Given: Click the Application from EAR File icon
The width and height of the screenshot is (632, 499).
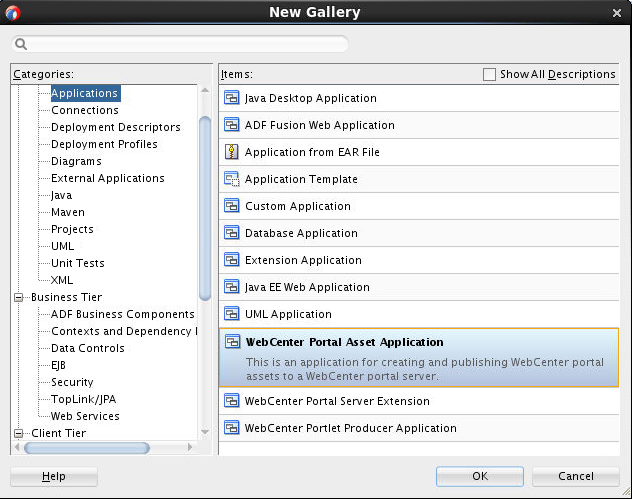Looking at the screenshot, I should pos(232,152).
